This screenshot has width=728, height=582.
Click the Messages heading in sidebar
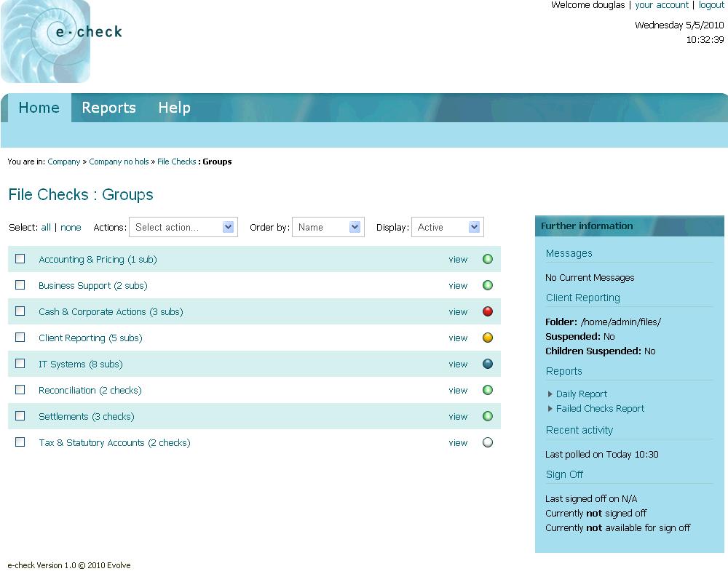569,253
